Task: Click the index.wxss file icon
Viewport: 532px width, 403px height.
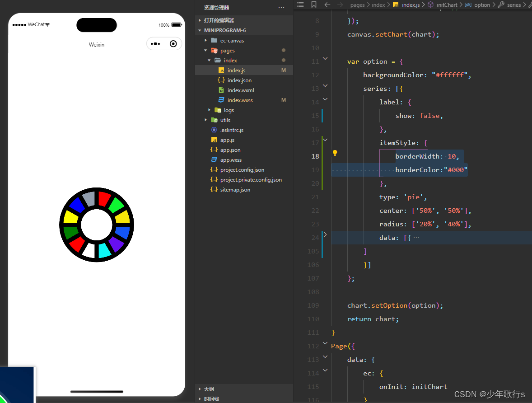Action: (221, 100)
